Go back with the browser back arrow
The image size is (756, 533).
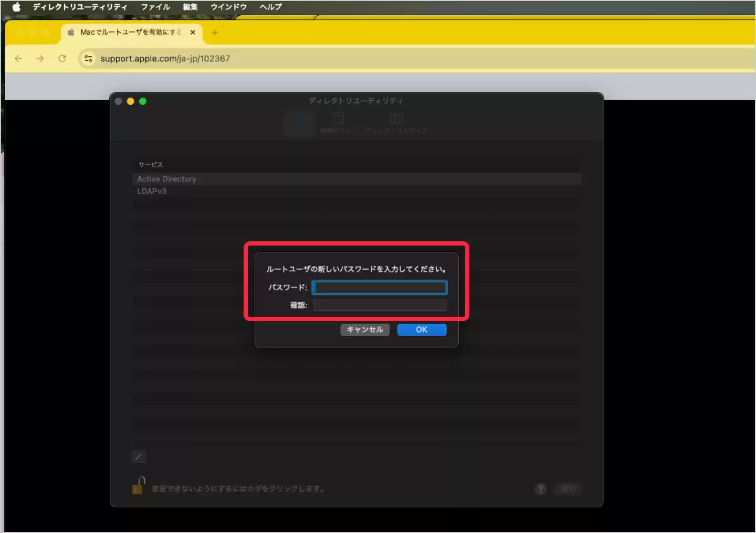18,58
